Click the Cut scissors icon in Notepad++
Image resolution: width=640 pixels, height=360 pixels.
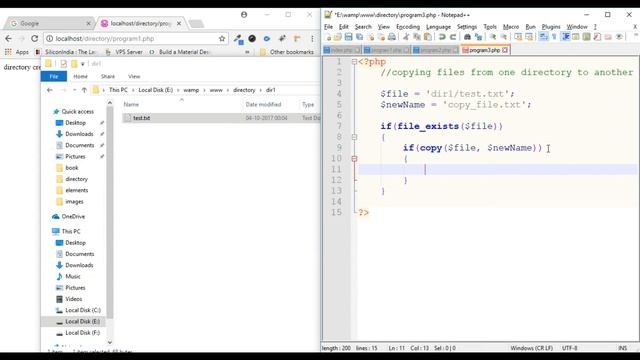(406, 37)
